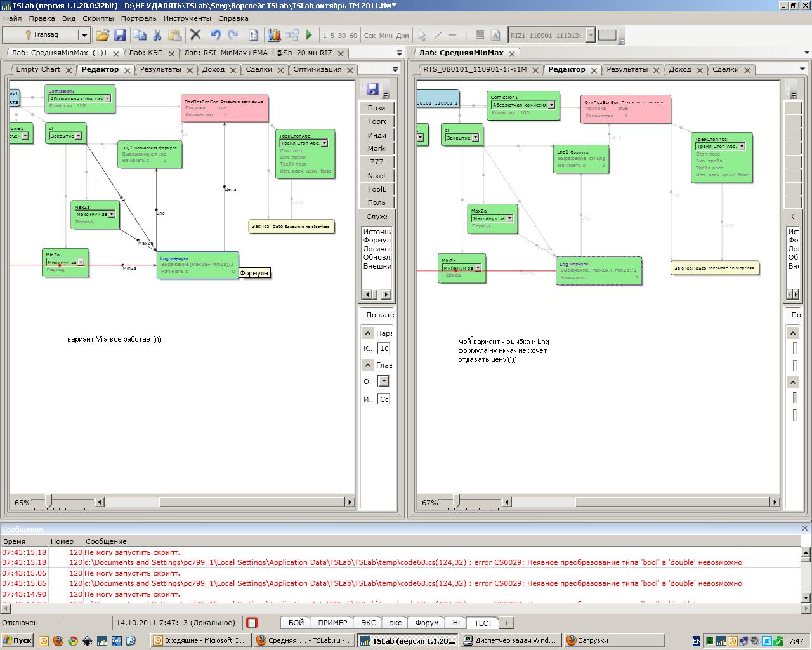Click the Lng formula block in right editor
This screenshot has width=812, height=650.
point(599,271)
